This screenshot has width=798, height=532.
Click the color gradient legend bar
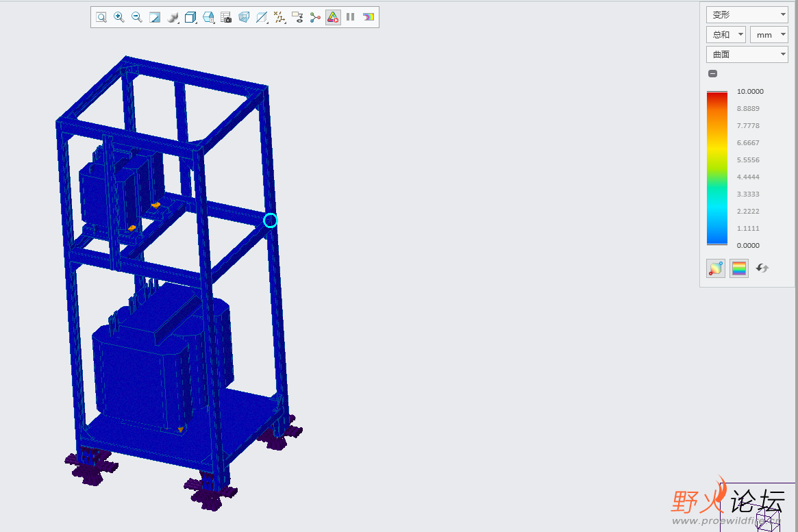click(717, 168)
